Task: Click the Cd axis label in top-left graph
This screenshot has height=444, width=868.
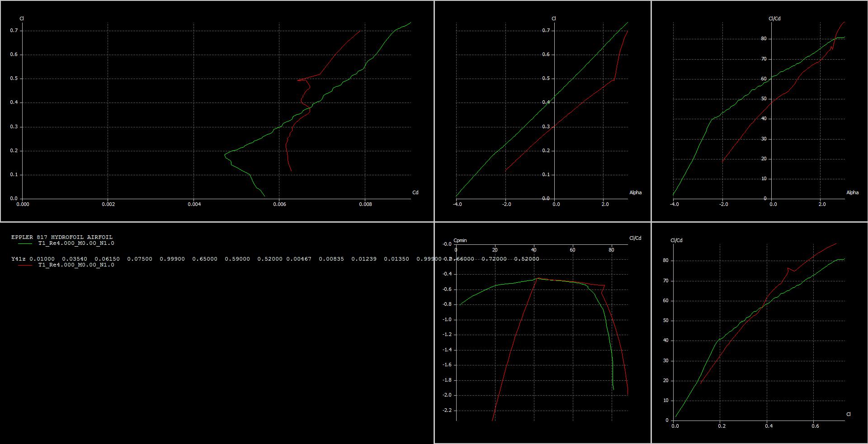Action: [415, 192]
